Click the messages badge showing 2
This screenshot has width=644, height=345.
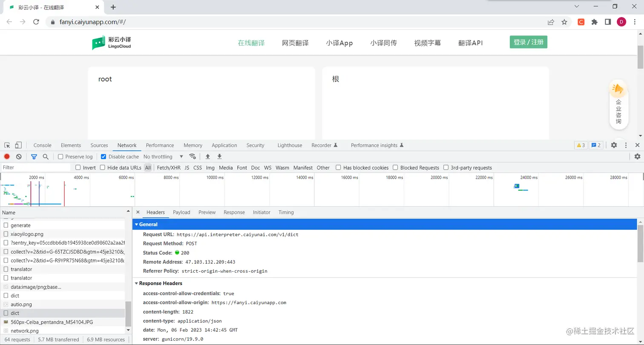point(596,145)
